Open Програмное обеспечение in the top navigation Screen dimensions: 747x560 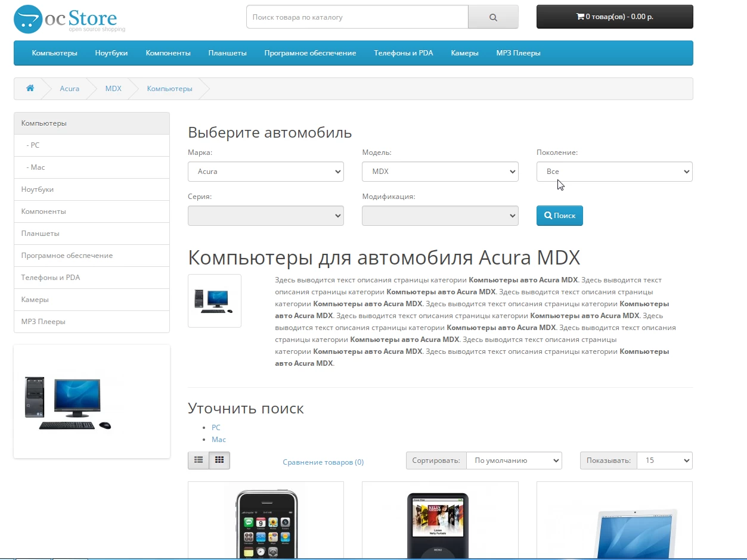311,53
